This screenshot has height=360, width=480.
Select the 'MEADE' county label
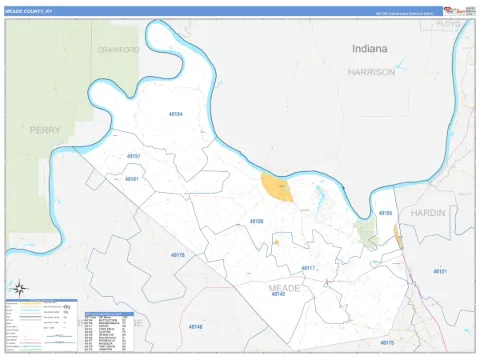[x=284, y=288]
